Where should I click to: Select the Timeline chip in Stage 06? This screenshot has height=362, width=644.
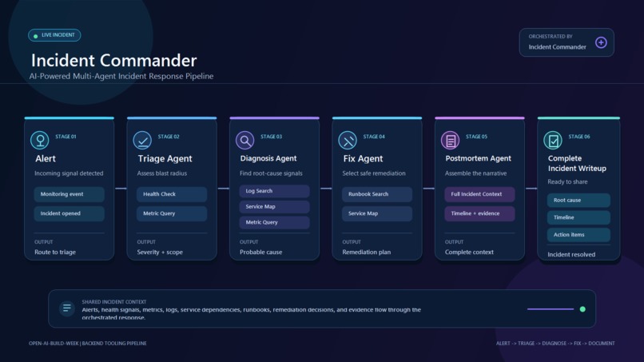point(578,218)
